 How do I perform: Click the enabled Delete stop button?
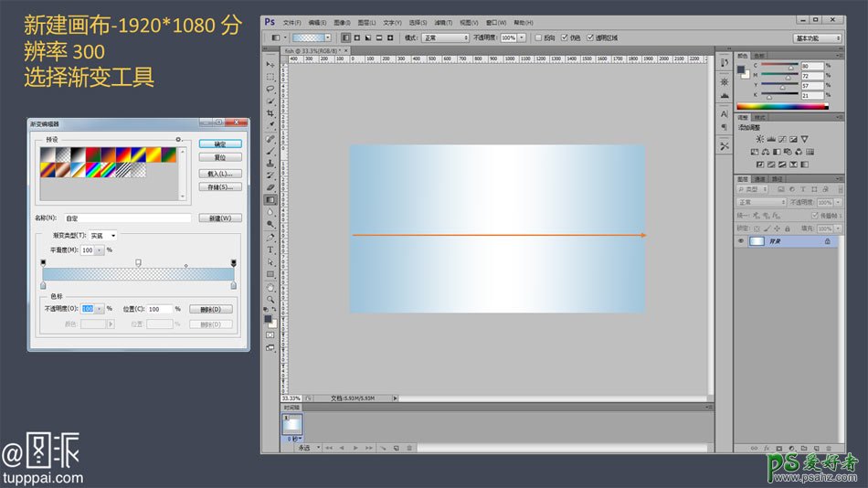point(211,309)
